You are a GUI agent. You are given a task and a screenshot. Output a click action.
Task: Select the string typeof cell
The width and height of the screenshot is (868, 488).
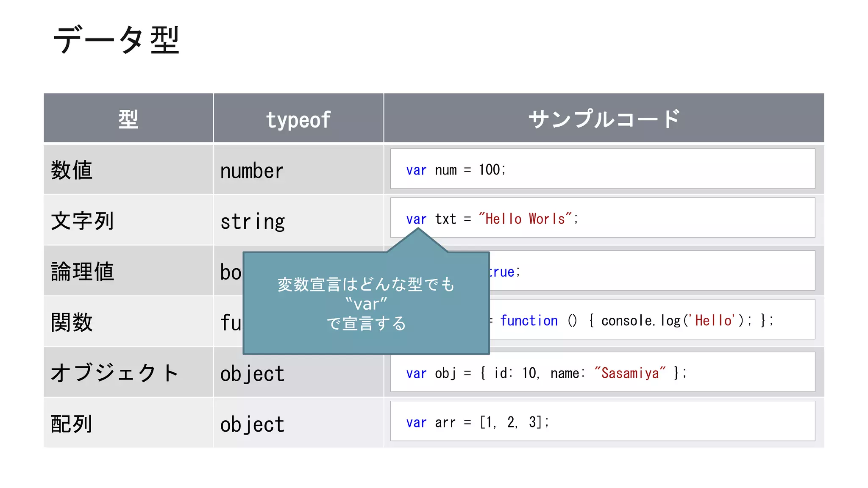point(298,220)
